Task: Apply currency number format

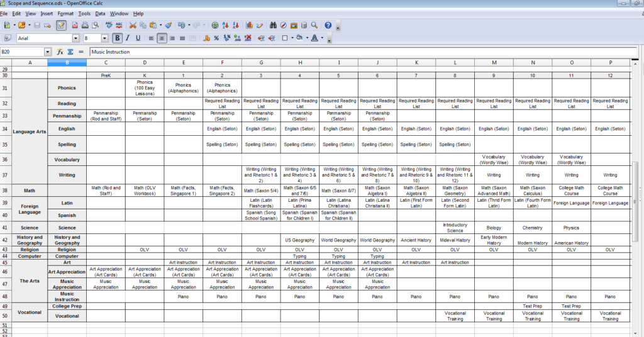Action: pos(206,38)
